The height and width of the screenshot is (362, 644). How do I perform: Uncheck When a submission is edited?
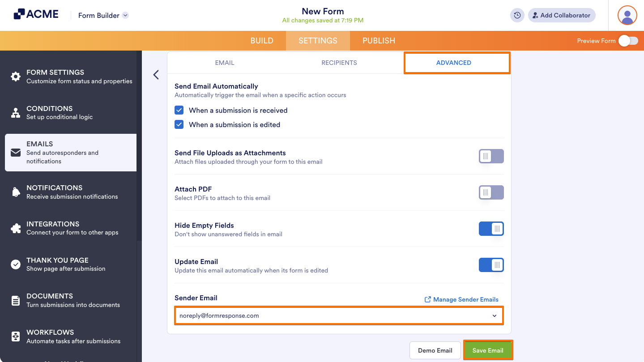pyautogui.click(x=179, y=124)
